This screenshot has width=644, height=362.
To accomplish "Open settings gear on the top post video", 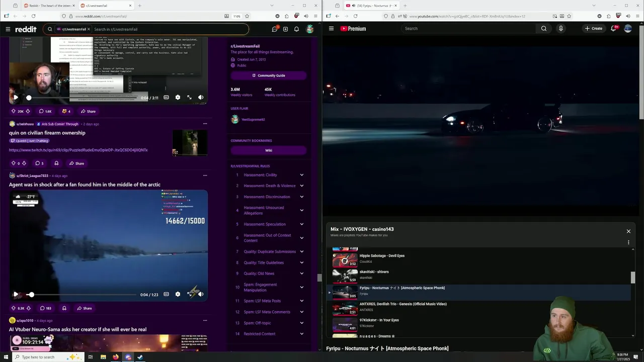I will point(178,98).
